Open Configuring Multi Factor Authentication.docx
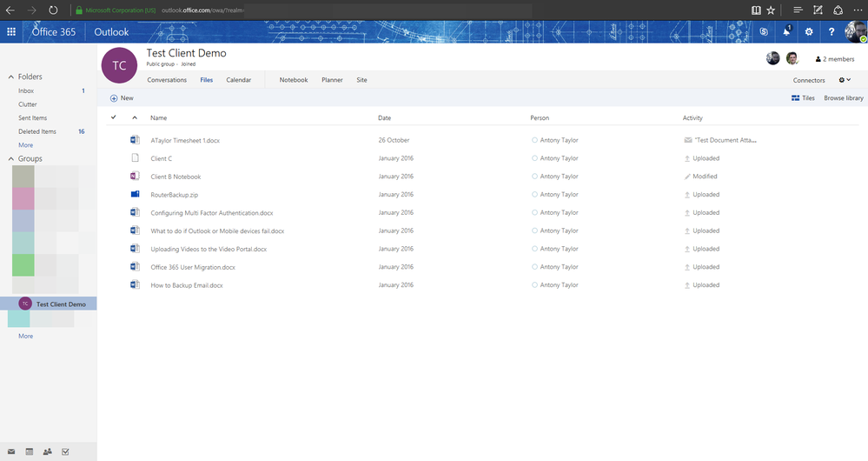Viewport: 868px width, 461px height. click(x=212, y=213)
